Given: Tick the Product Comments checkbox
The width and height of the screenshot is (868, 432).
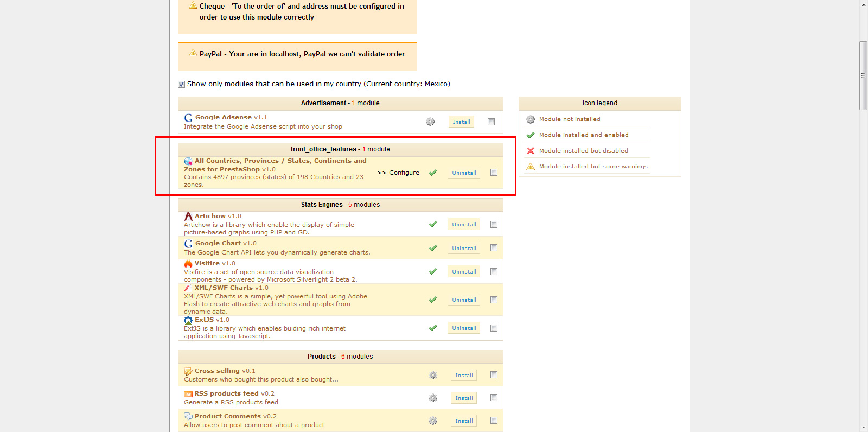Looking at the screenshot, I should point(494,420).
